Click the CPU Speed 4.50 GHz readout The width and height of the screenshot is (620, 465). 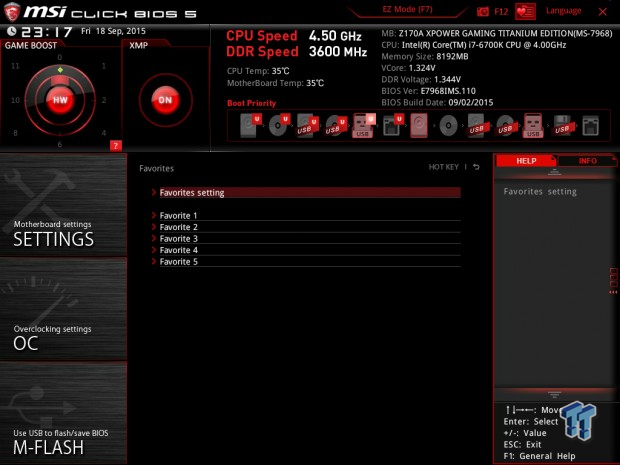tap(294, 36)
